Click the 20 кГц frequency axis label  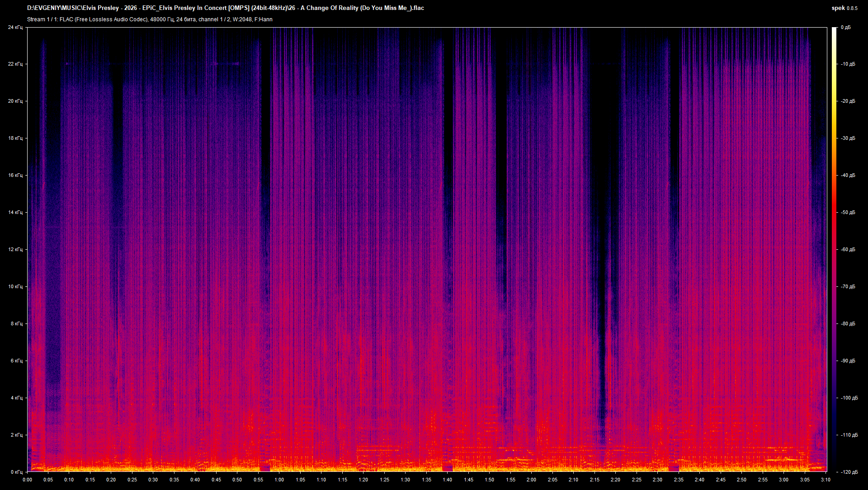[15, 101]
